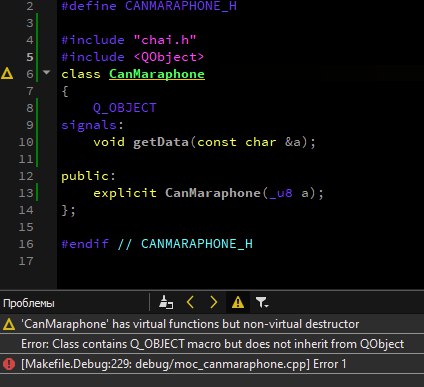Go to the next issue arrow
Viewport: 424px width, 387px height.
214,302
